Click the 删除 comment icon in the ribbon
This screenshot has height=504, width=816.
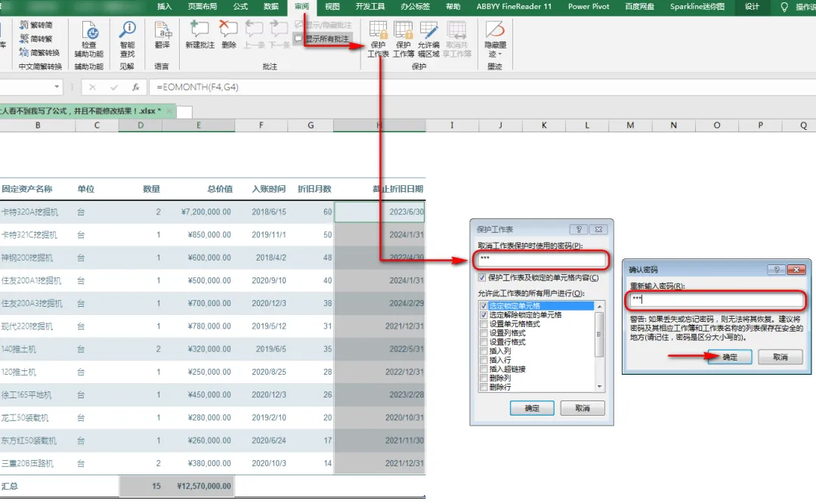228,35
